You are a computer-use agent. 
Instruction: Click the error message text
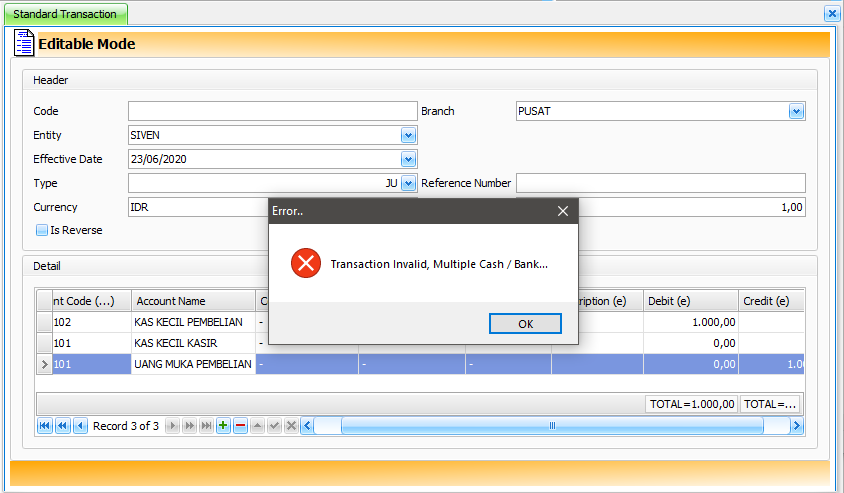coord(439,264)
